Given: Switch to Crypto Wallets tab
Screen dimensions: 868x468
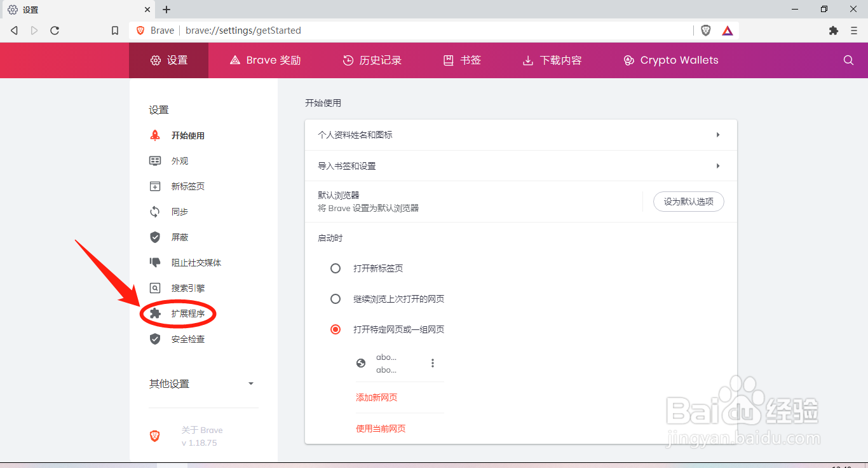Looking at the screenshot, I should tap(671, 60).
